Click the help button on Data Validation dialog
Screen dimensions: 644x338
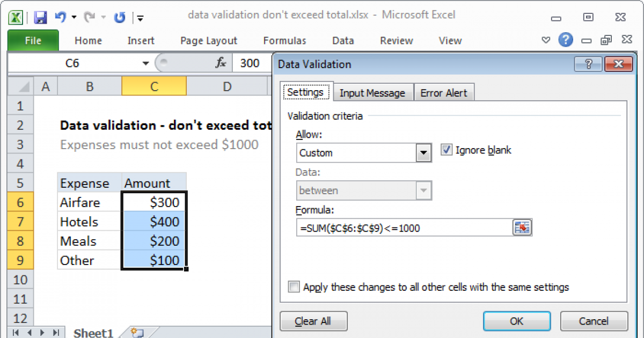(x=589, y=64)
